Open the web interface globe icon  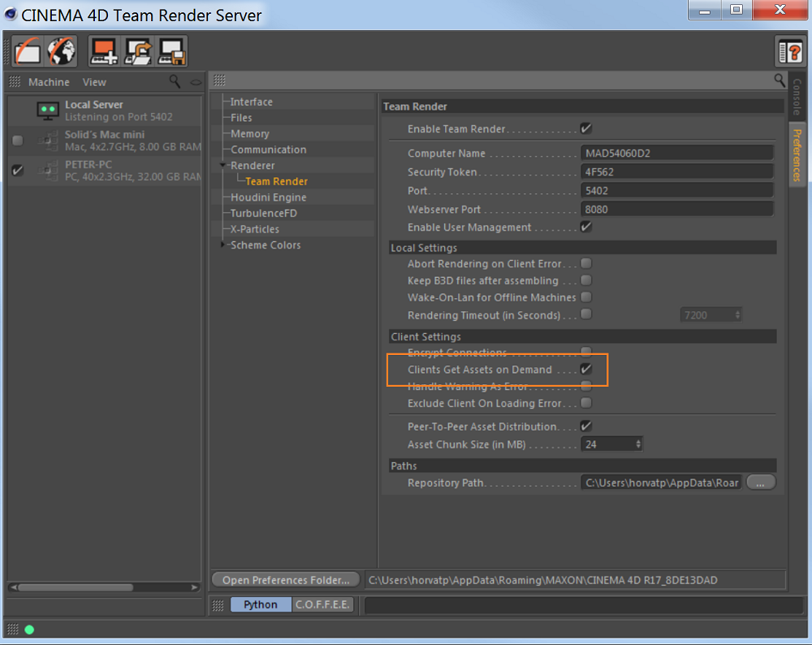tap(61, 51)
